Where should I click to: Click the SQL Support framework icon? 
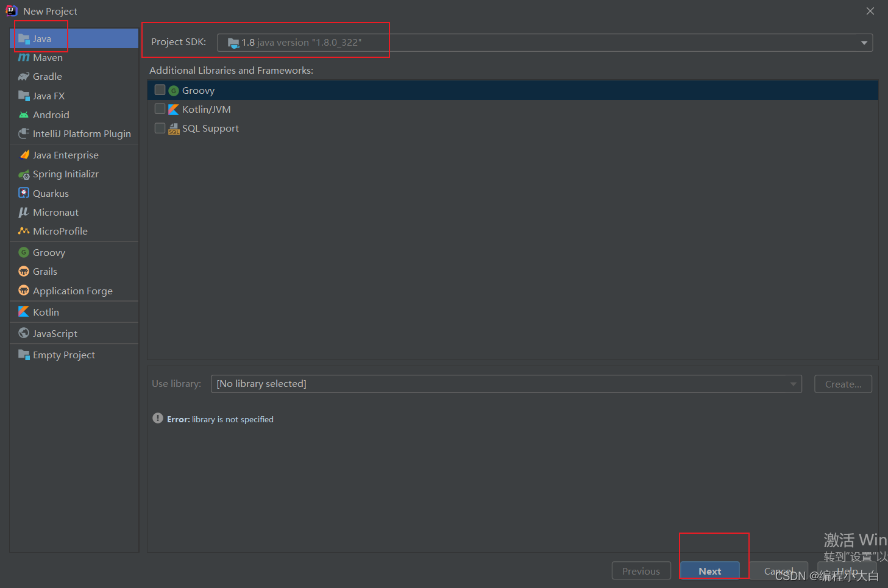[x=174, y=129]
